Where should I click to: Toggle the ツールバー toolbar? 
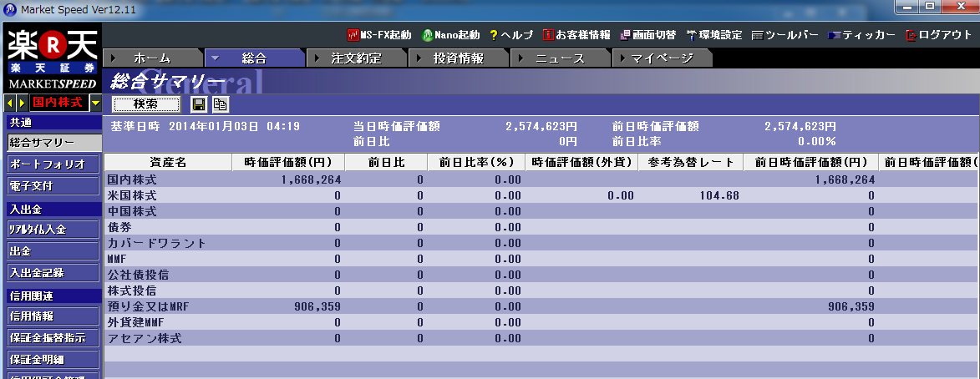coord(785,35)
